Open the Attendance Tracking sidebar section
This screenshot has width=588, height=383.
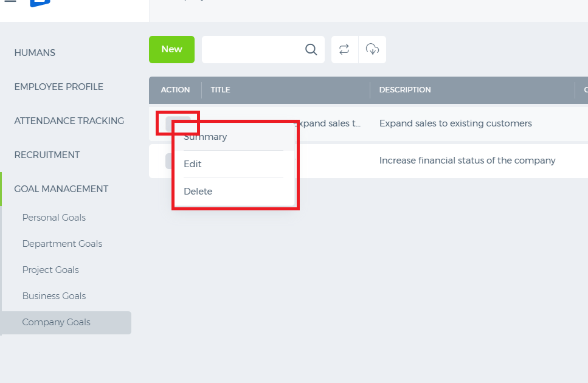pyautogui.click(x=69, y=121)
